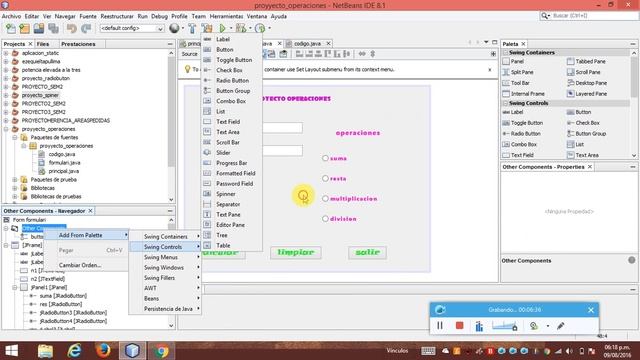The width and height of the screenshot is (640, 360).
Task: Click the Open Project toolbar icon
Action: click(39, 28)
